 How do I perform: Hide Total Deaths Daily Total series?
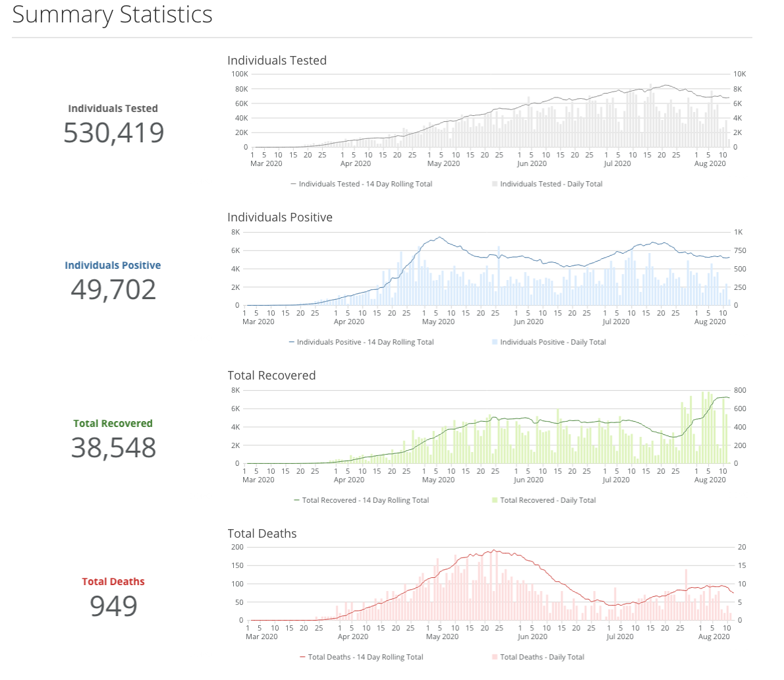(x=542, y=657)
